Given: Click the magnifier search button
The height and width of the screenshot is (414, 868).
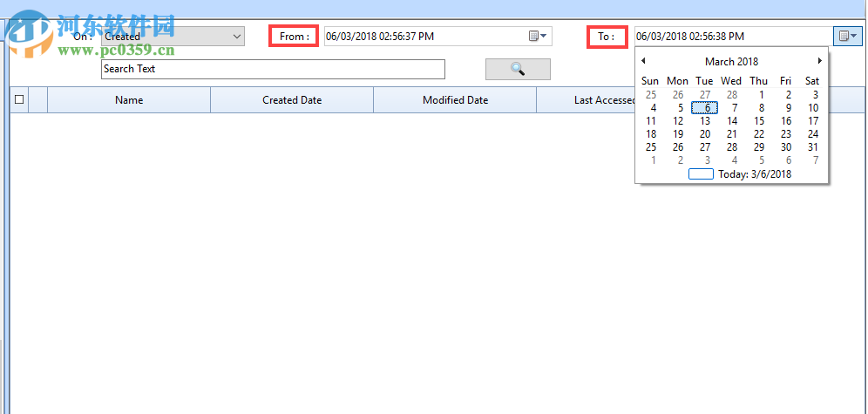Looking at the screenshot, I should (518, 69).
